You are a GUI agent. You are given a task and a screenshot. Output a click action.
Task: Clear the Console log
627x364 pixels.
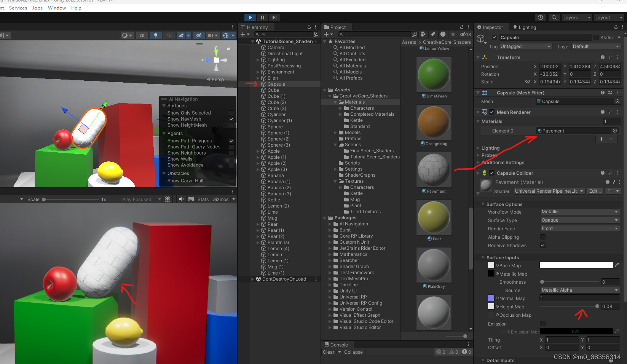pos(329,352)
